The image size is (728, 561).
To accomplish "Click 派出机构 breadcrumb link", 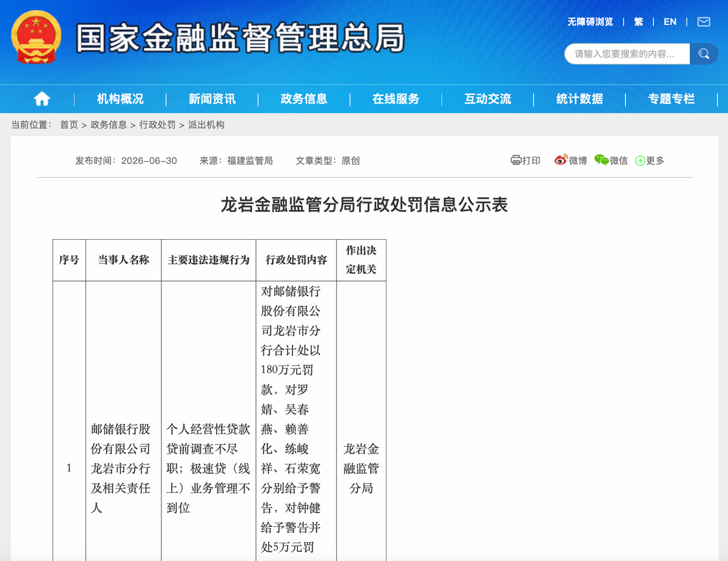I will [206, 124].
